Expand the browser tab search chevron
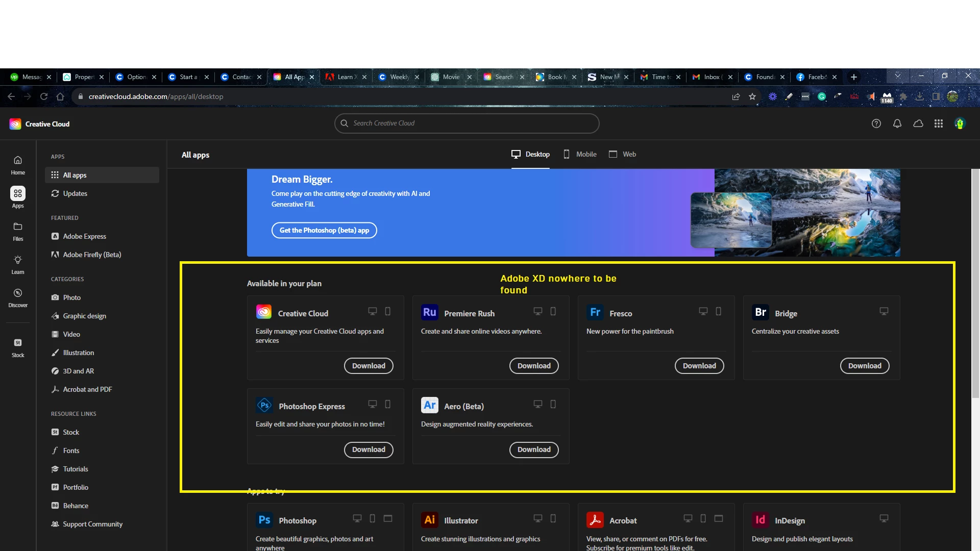The height and width of the screenshot is (551, 980). coord(897,76)
